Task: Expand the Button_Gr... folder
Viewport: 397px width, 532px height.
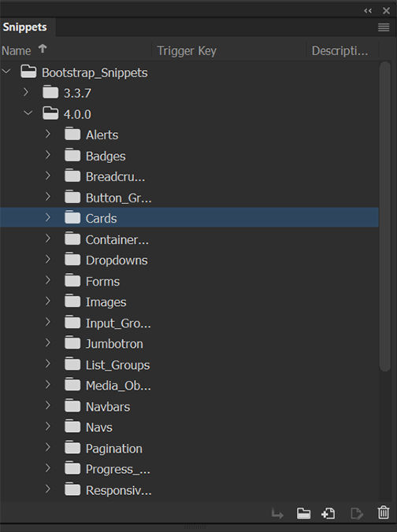Action: click(x=48, y=197)
